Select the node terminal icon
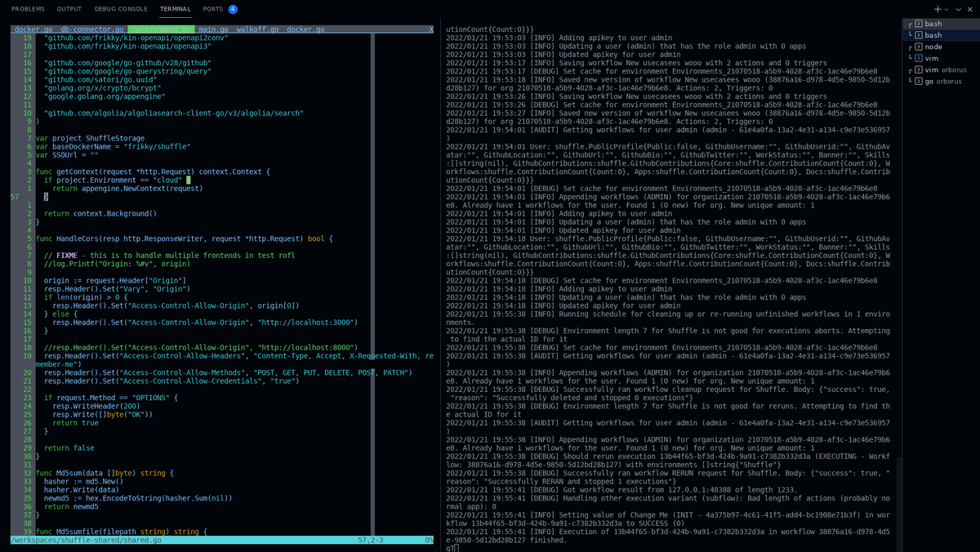Screen dimensions: 980x552 point(918,47)
